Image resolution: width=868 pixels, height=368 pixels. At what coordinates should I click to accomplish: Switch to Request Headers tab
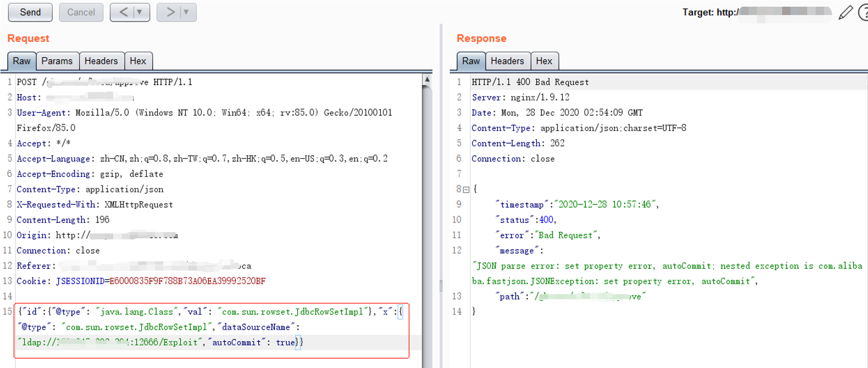tap(101, 61)
